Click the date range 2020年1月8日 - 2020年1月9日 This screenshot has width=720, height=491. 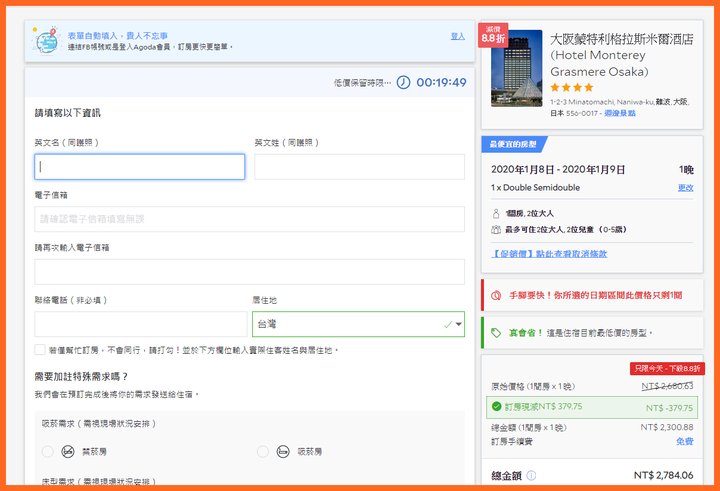[x=558, y=170]
